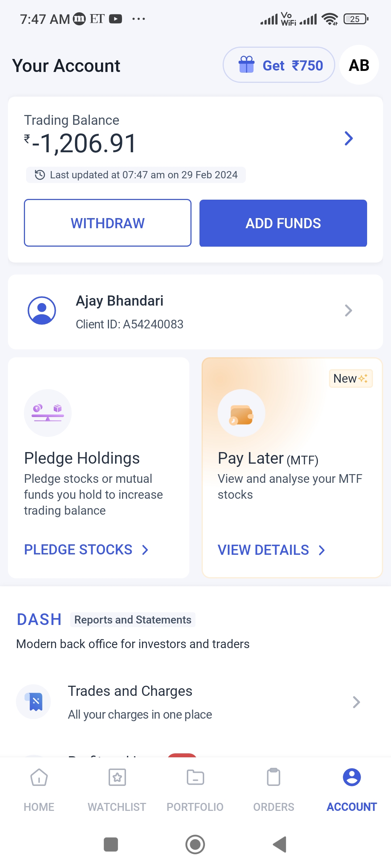This screenshot has width=391, height=868.
Task: Expand Trades and Charges using its chevron
Action: [x=356, y=702]
